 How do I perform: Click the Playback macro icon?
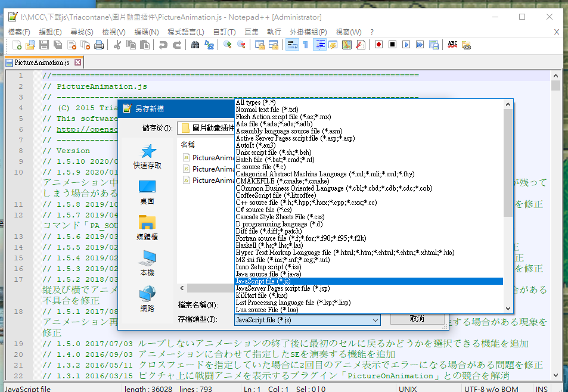point(406,45)
